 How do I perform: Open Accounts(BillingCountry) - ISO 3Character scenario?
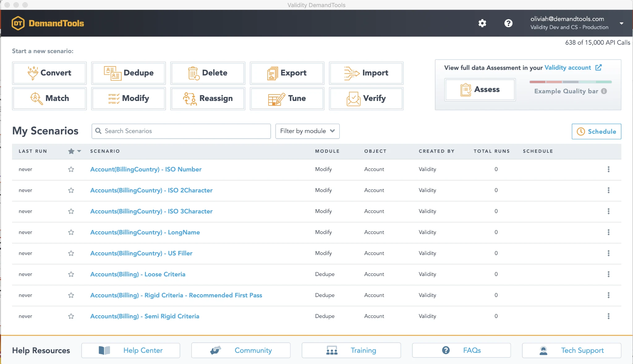point(151,211)
